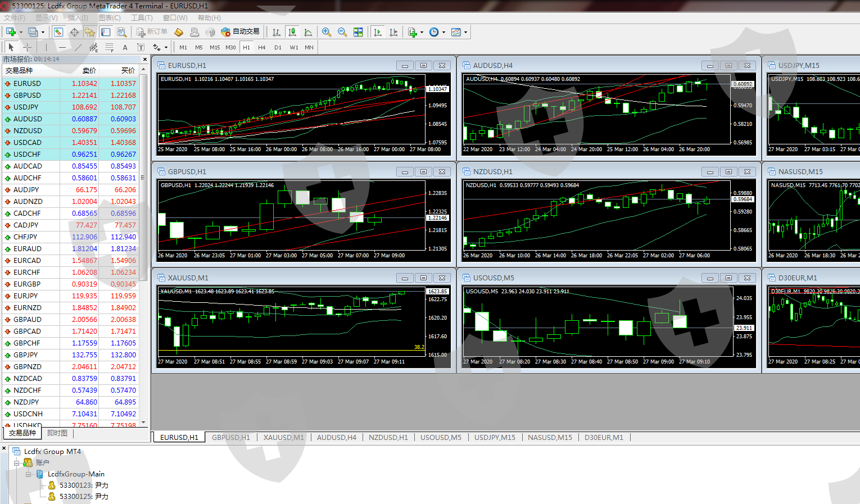Open a new chart window from toolbar
Viewport: 860px width, 504px height.
(11, 32)
